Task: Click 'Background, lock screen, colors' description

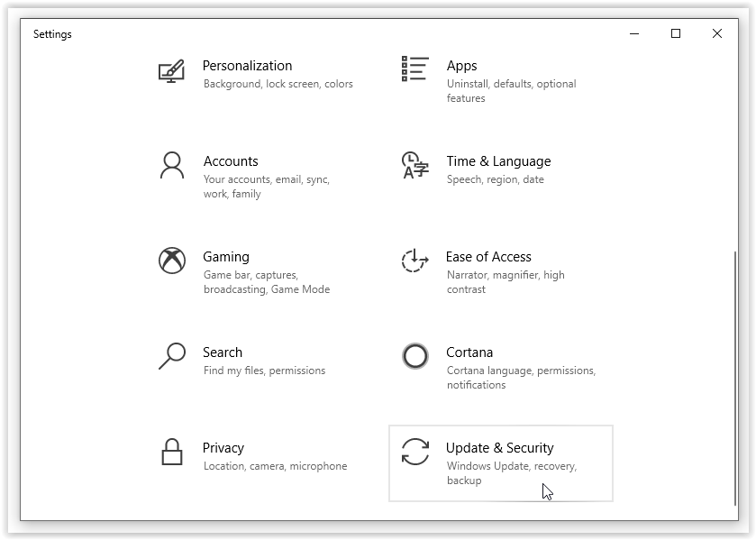Action: pyautogui.click(x=278, y=84)
